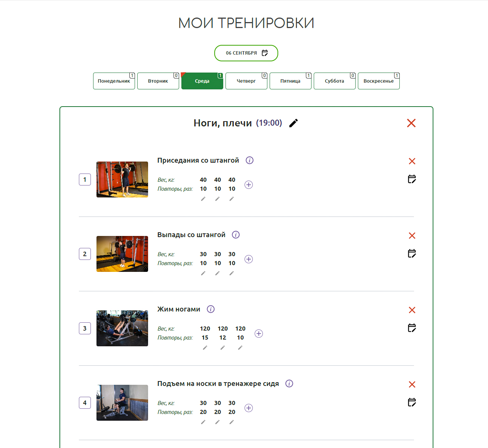The width and height of the screenshot is (488, 448).
Task: Edit third set of Жим ногами
Action: 240,348
